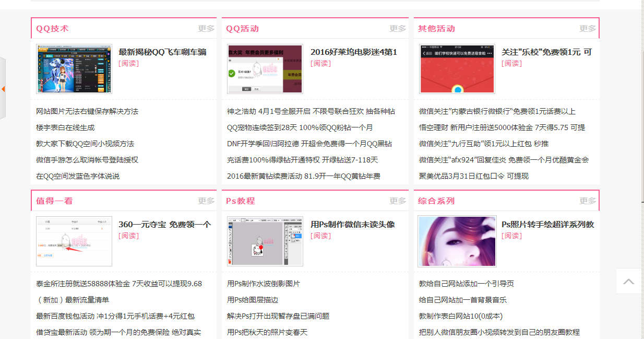This screenshot has width=644, height=339.
Task: Click [阅读] under the QQ飞车 headline
Action: (x=129, y=63)
